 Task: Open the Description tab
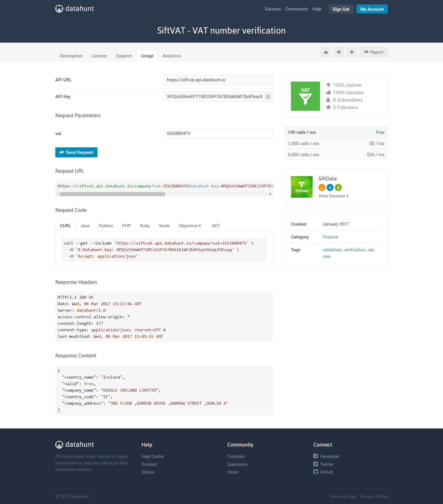(71, 56)
